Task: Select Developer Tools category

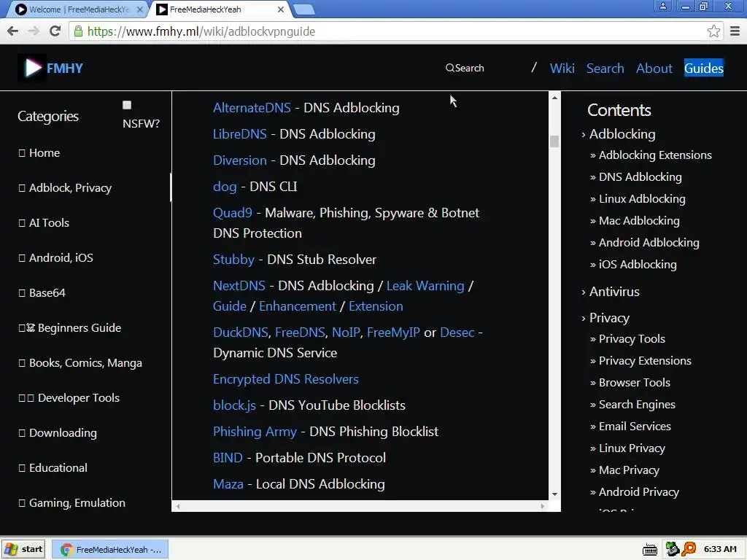Action: [x=69, y=397]
